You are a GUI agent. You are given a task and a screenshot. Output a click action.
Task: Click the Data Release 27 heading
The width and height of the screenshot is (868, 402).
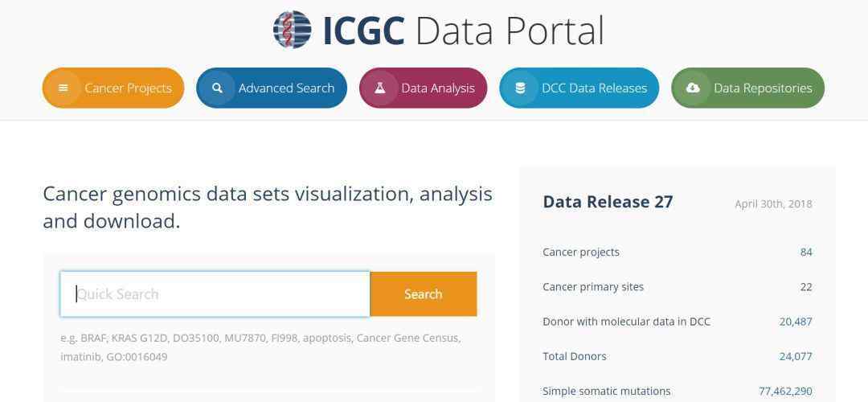point(608,202)
